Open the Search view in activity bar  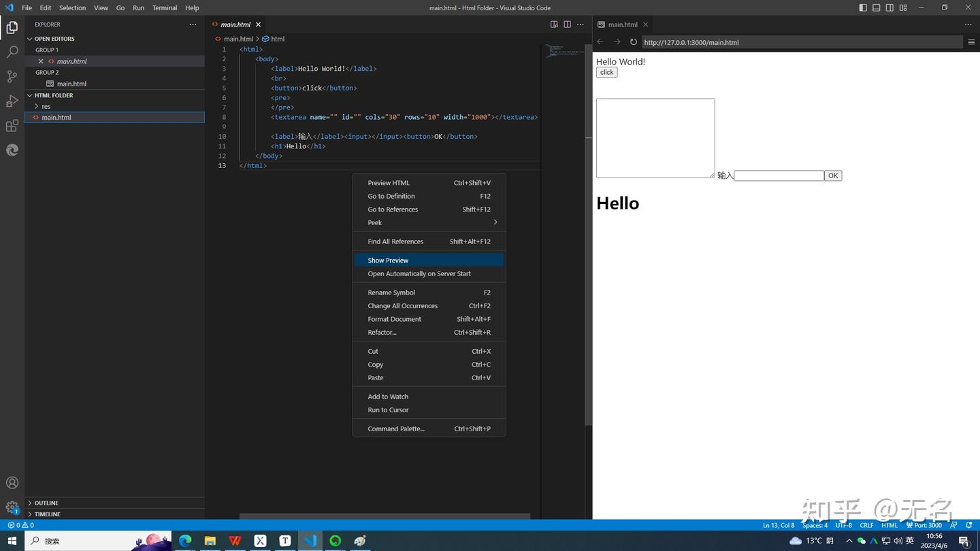[x=12, y=52]
